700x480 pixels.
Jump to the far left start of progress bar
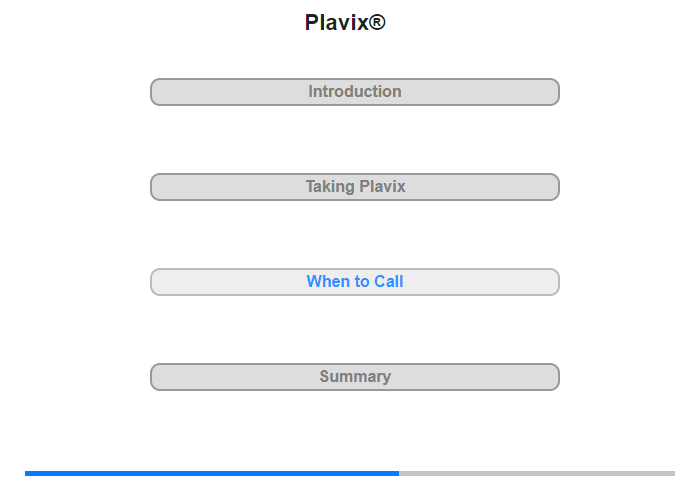coord(27,473)
